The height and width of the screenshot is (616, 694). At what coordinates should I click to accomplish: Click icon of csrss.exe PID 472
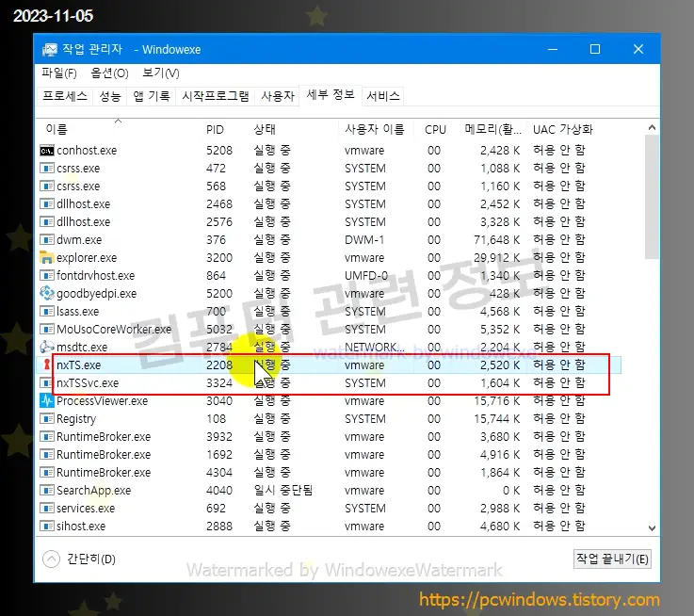pyautogui.click(x=47, y=169)
